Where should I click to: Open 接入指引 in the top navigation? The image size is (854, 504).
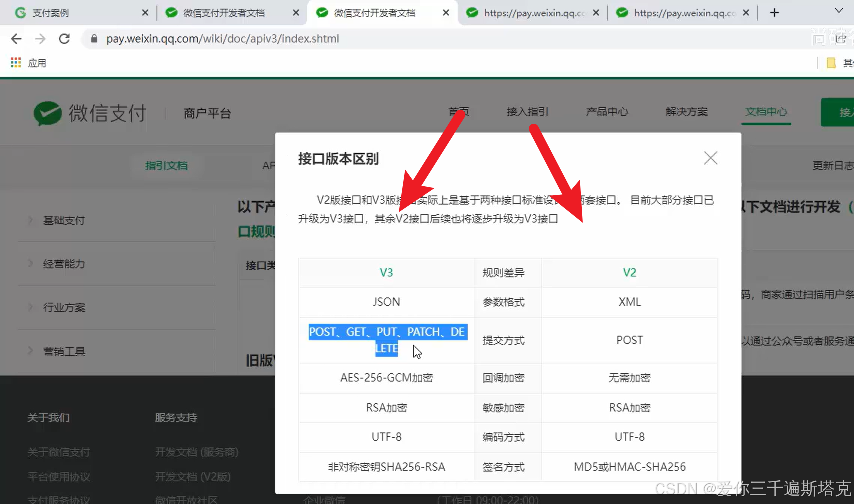click(527, 112)
